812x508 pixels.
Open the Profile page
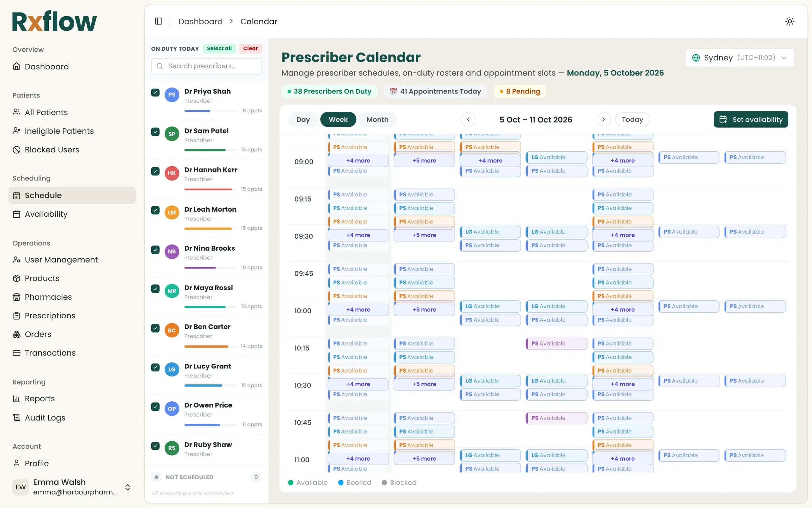[72, 463]
